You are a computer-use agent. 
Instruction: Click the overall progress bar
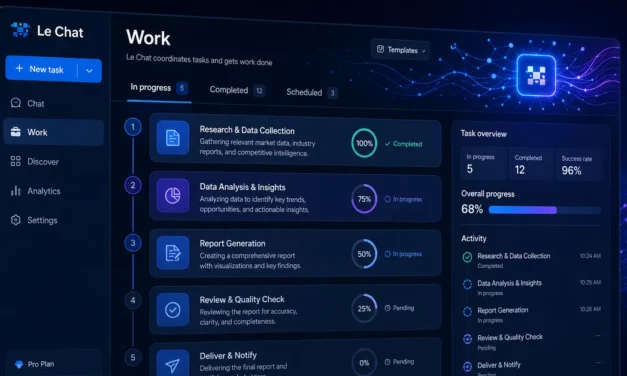[545, 210]
